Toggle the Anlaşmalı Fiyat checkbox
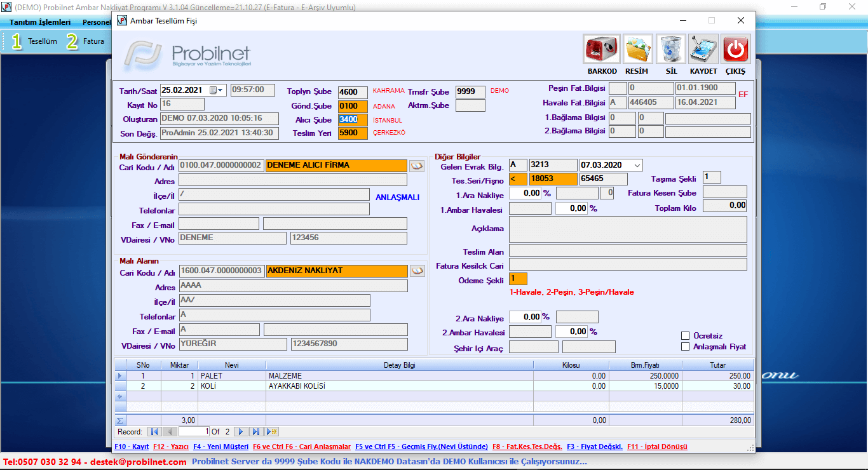 (x=685, y=347)
